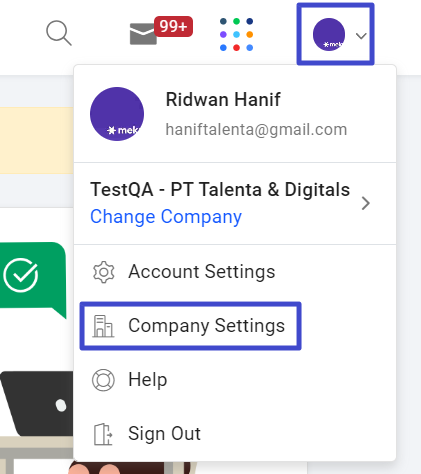Open the search magnifier icon
Image resolution: width=421 pixels, height=474 pixels.
[59, 33]
